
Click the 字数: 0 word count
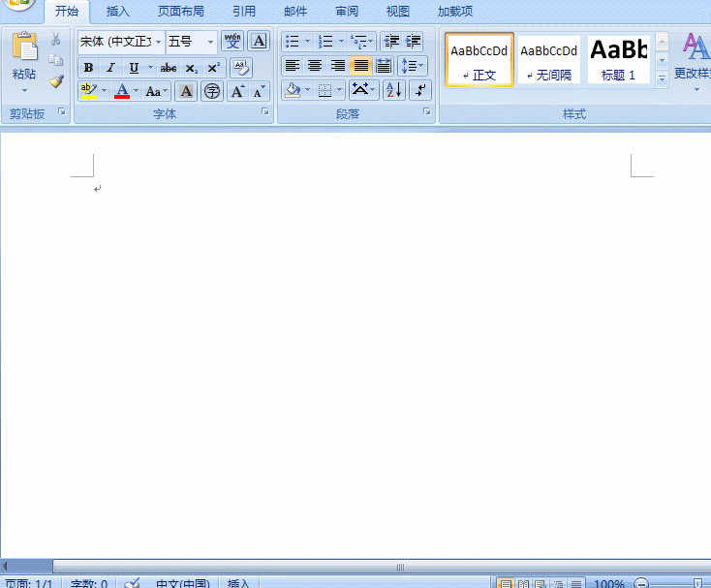click(x=89, y=583)
